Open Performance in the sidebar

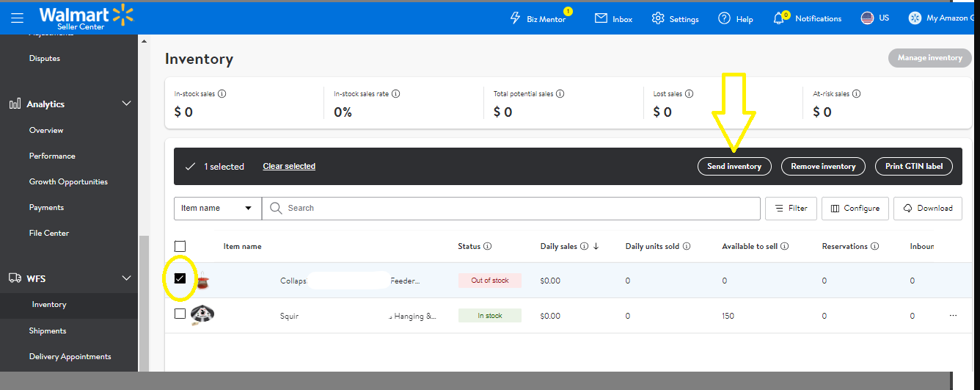click(52, 156)
